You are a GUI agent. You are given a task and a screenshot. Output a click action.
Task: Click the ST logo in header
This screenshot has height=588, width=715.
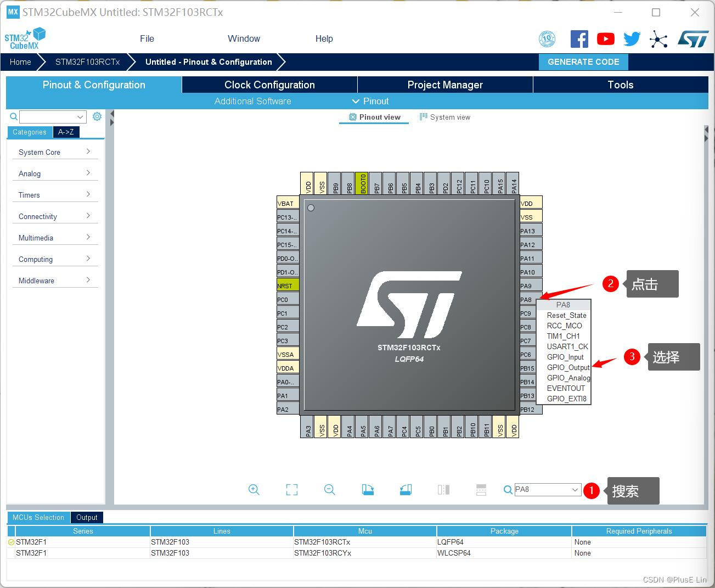point(693,39)
